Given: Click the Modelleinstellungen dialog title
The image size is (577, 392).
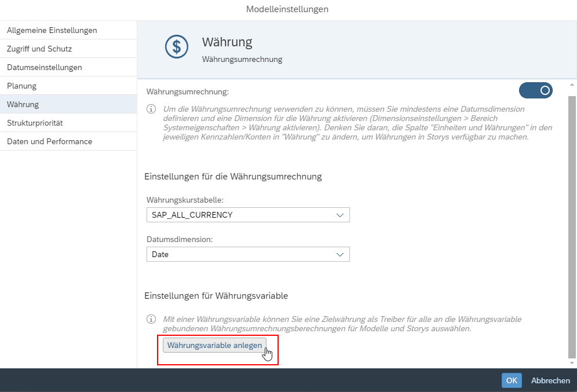Looking at the screenshot, I should [287, 9].
